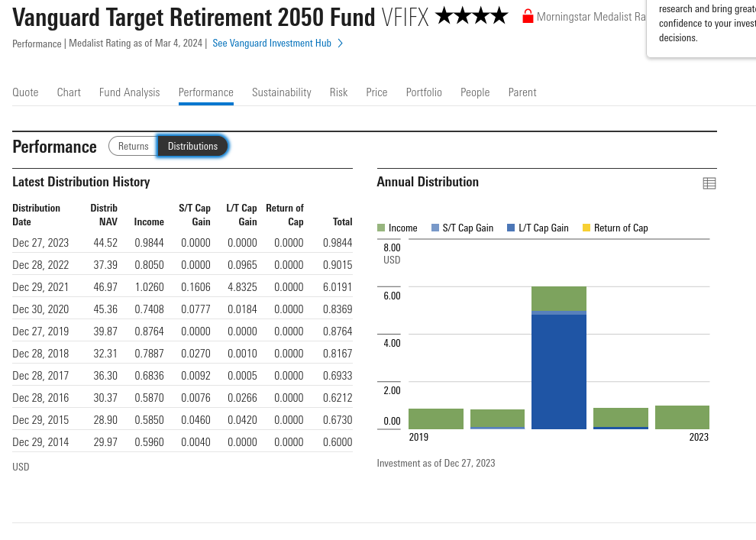Click the 2019 green income bar
Image resolution: width=756 pixels, height=540 pixels.
pyautogui.click(x=436, y=419)
